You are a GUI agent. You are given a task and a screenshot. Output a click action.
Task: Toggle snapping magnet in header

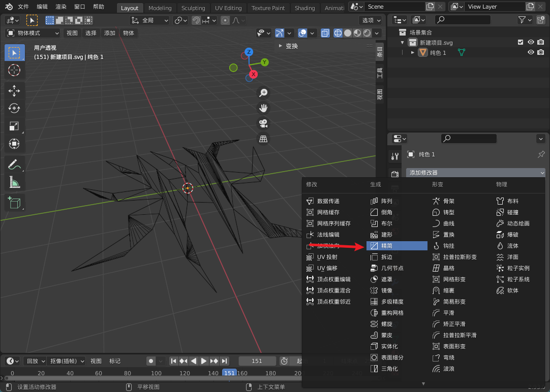196,20
